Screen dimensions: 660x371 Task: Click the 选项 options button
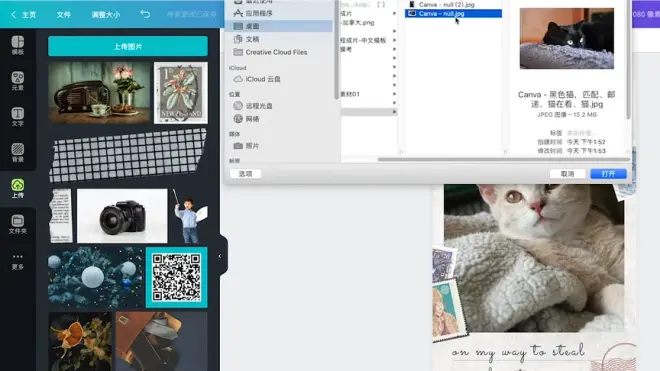click(x=245, y=173)
